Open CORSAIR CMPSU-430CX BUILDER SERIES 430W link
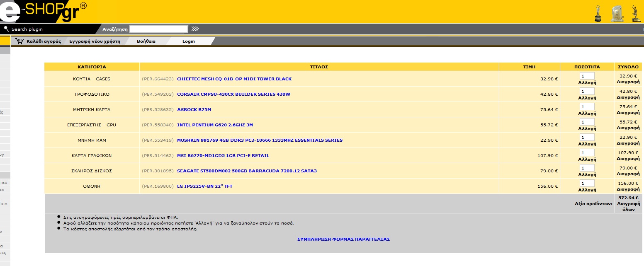 (x=233, y=94)
